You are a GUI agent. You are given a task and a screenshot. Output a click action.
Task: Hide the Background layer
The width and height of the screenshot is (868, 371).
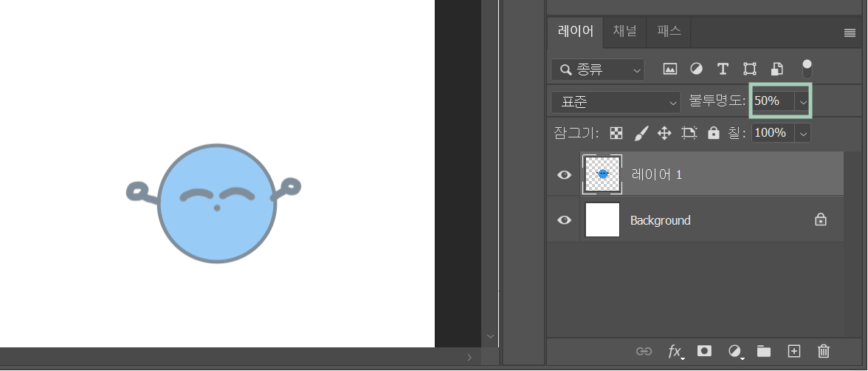(x=564, y=220)
